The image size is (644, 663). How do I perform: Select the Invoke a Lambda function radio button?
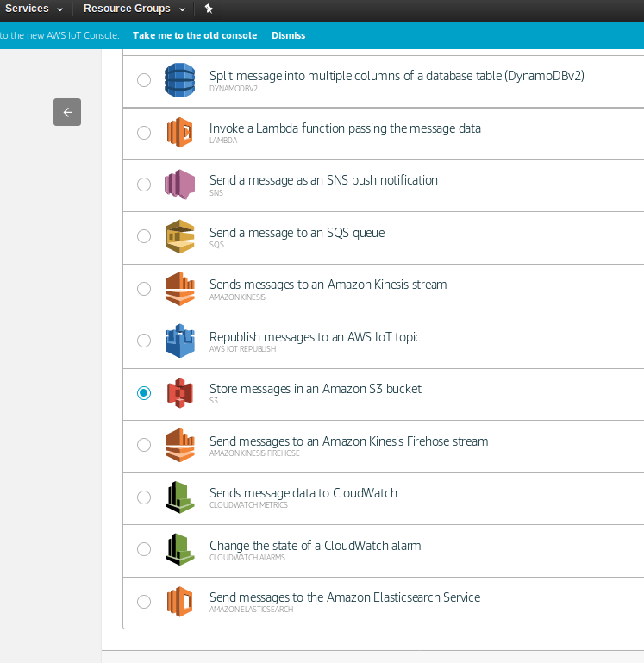(144, 133)
